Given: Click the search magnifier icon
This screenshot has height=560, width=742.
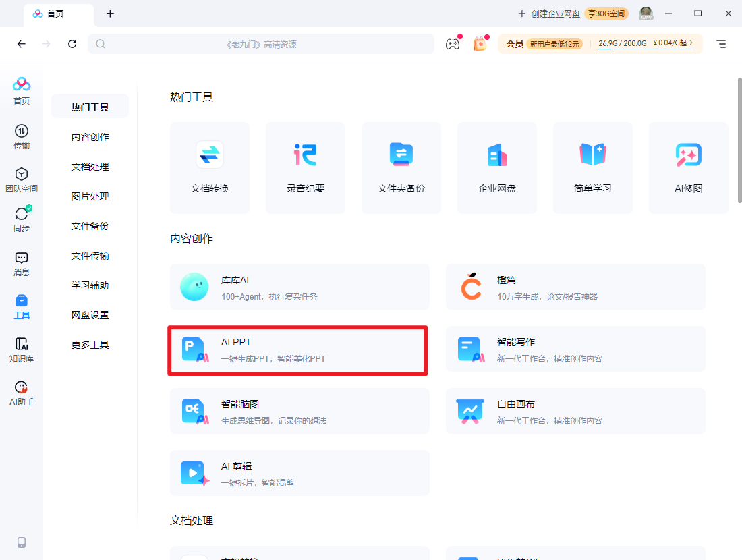Looking at the screenshot, I should 101,44.
